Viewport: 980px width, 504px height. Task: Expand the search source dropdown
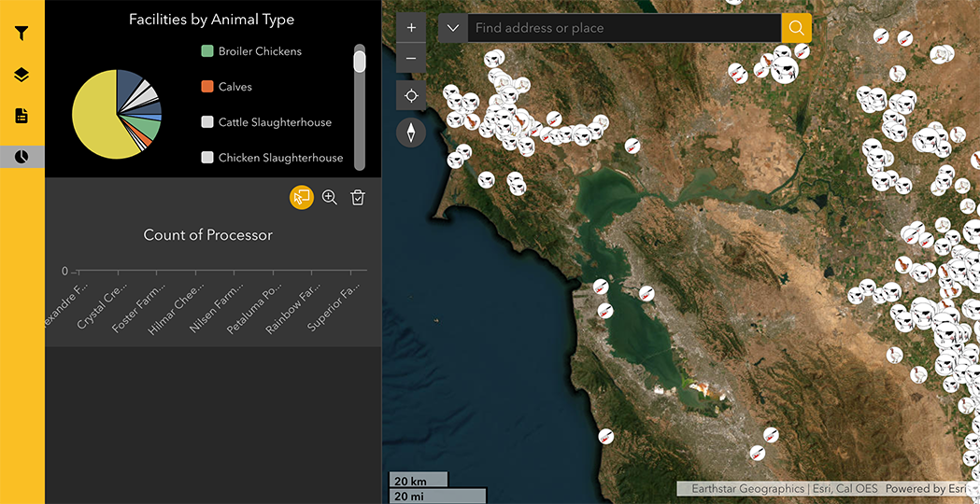click(453, 28)
